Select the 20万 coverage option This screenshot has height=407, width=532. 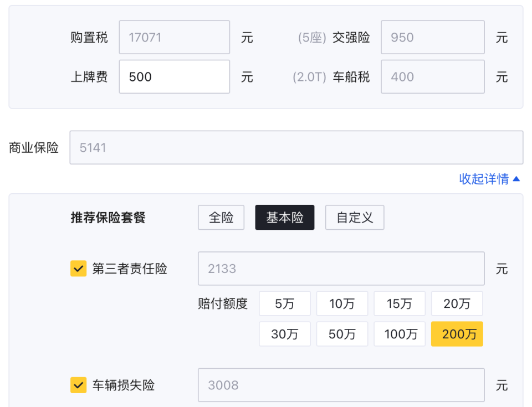[x=457, y=303]
